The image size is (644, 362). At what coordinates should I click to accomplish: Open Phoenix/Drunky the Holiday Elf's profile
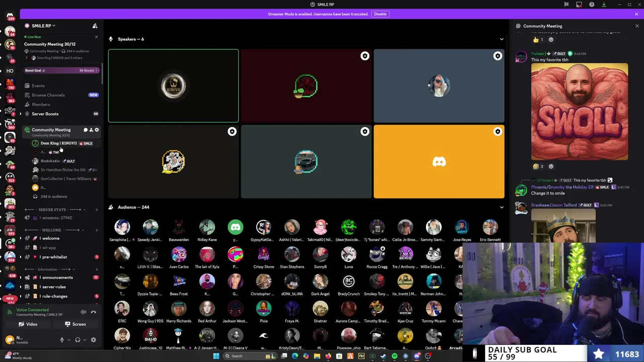562,187
